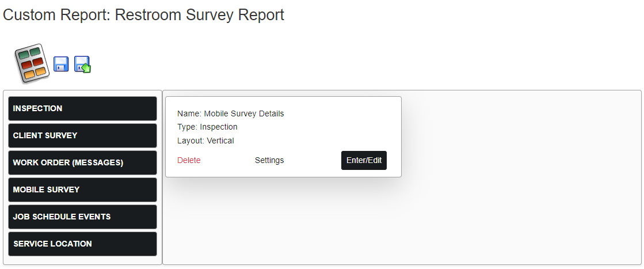Click the 'Name: Mobile Survey Details' text

tap(230, 113)
